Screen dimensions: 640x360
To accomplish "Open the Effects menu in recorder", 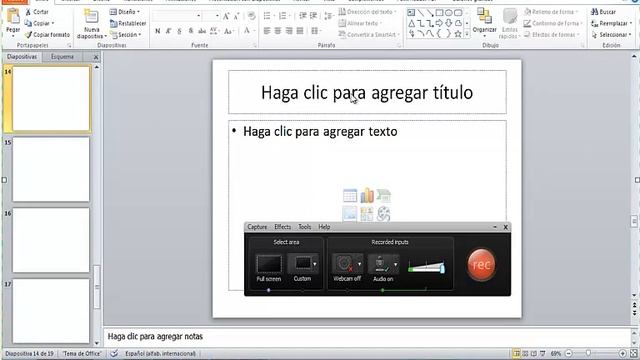I will click(282, 227).
